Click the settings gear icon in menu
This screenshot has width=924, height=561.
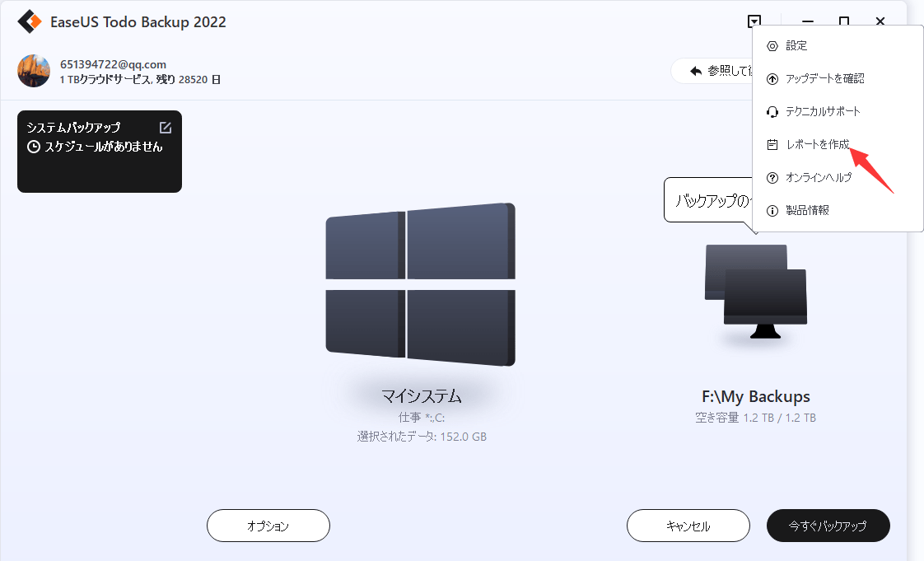point(772,46)
